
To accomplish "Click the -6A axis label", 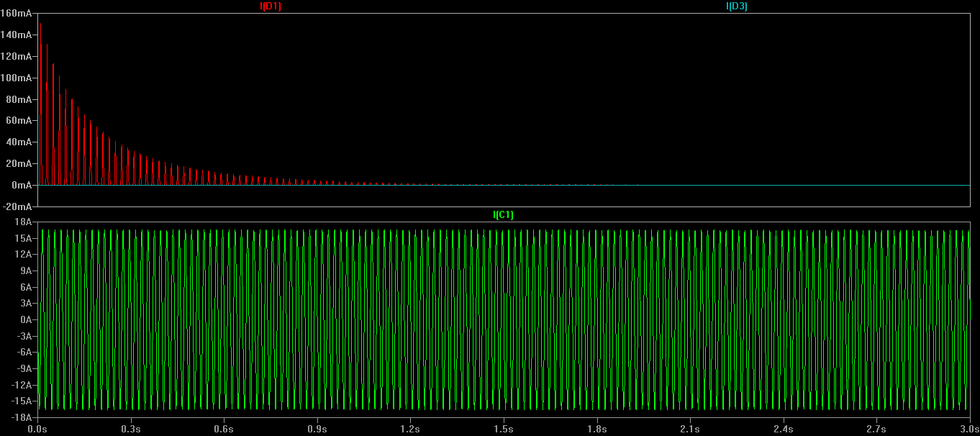I will [25, 352].
